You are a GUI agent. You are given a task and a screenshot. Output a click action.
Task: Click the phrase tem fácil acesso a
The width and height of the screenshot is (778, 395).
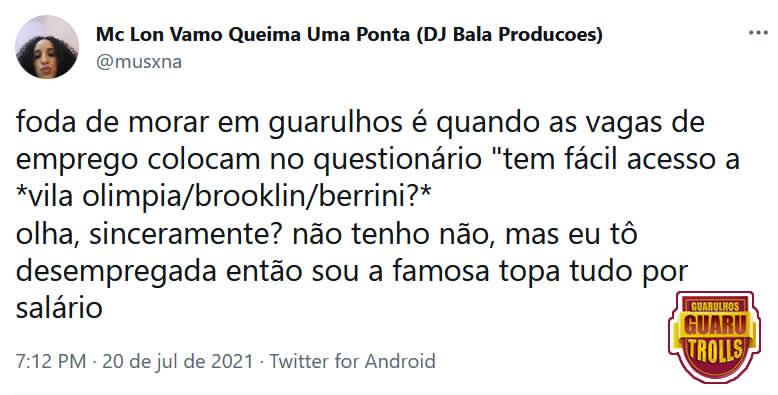pyautogui.click(x=621, y=160)
